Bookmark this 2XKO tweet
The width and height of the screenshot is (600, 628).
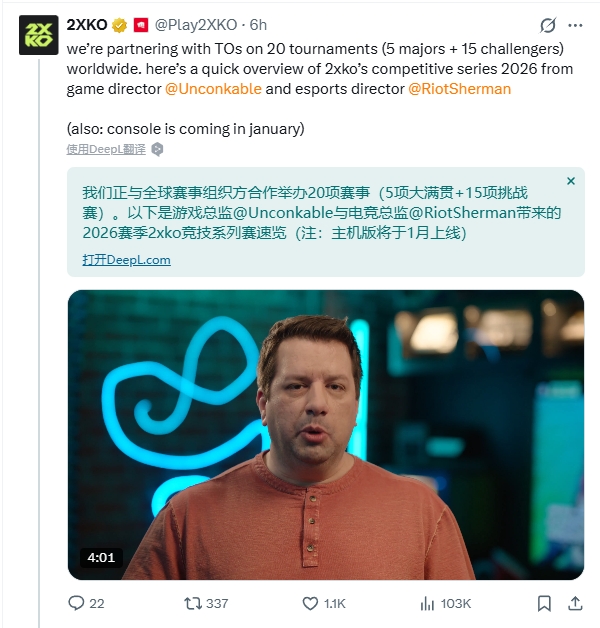(544, 603)
